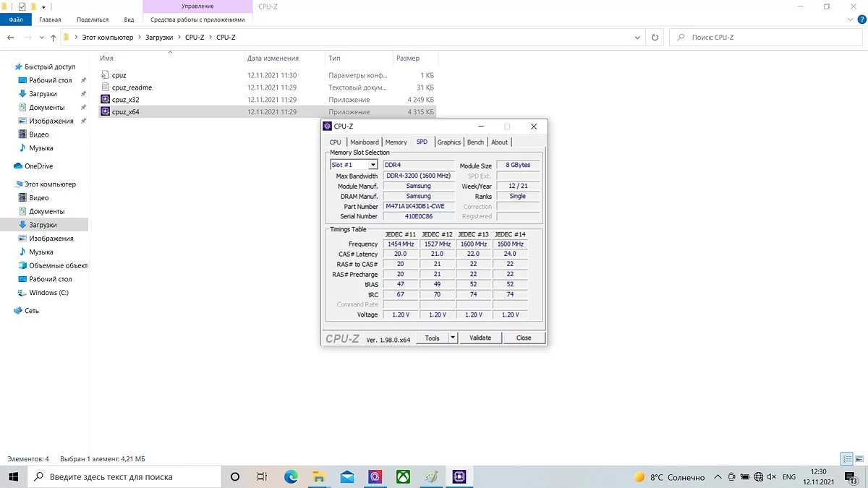The image size is (868, 488).
Task: Select the cpuz configuration file
Action: [x=119, y=75]
